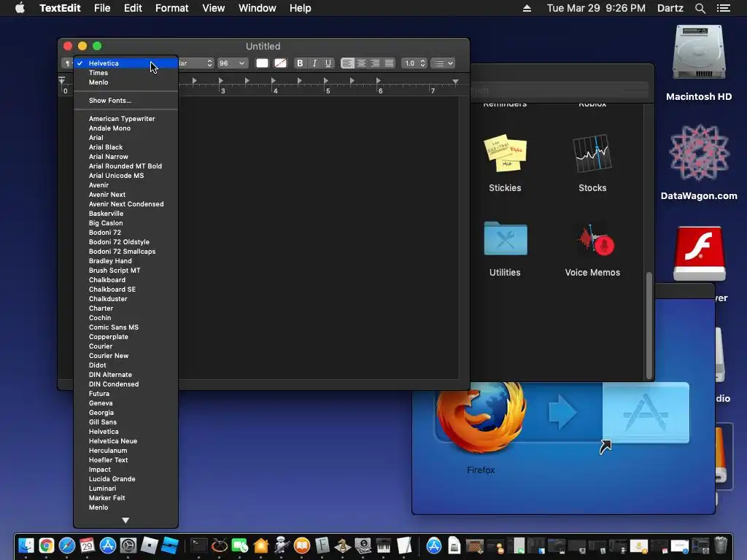Open the line spacing 1.0 dropdown

pyautogui.click(x=413, y=63)
